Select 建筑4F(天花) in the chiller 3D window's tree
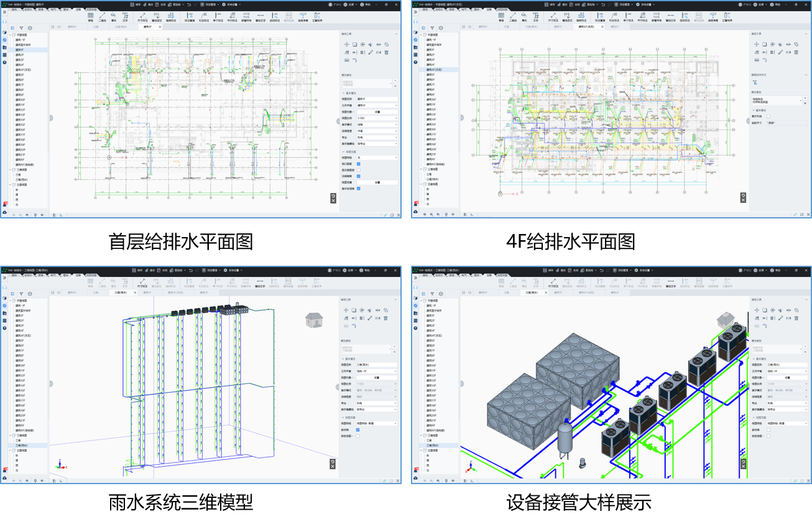Image resolution: width=812 pixels, height=524 pixels. [x=435, y=335]
